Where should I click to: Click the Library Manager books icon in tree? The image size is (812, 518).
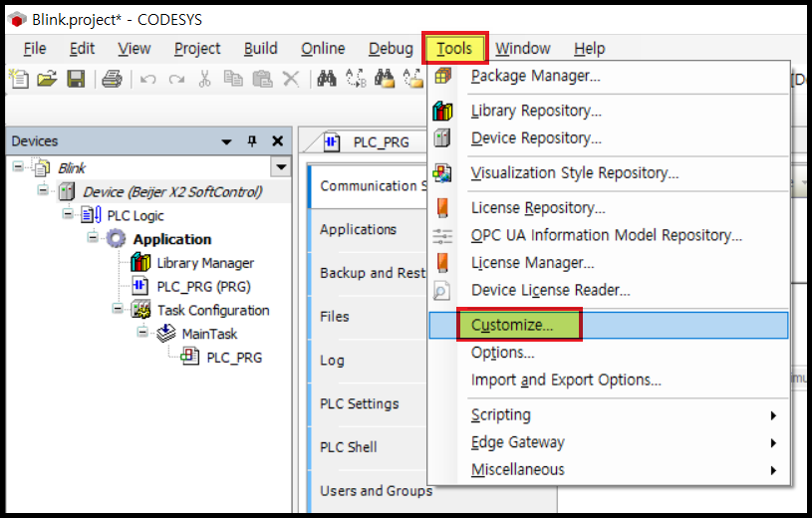[x=140, y=263]
